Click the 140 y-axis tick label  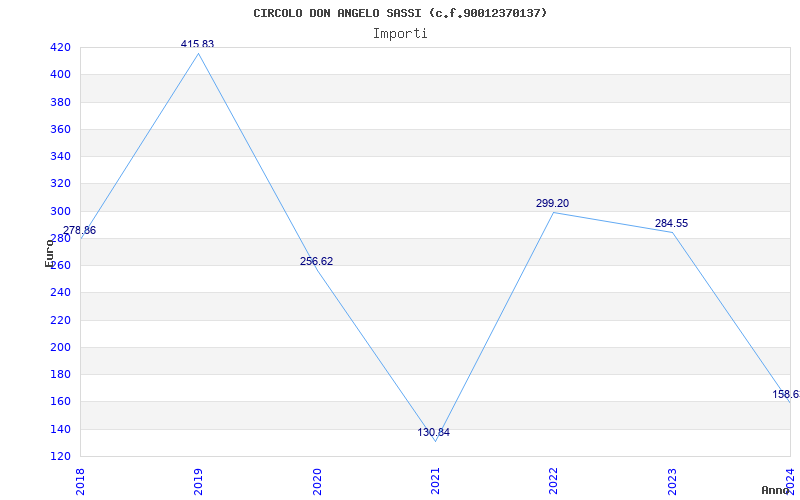point(60,429)
